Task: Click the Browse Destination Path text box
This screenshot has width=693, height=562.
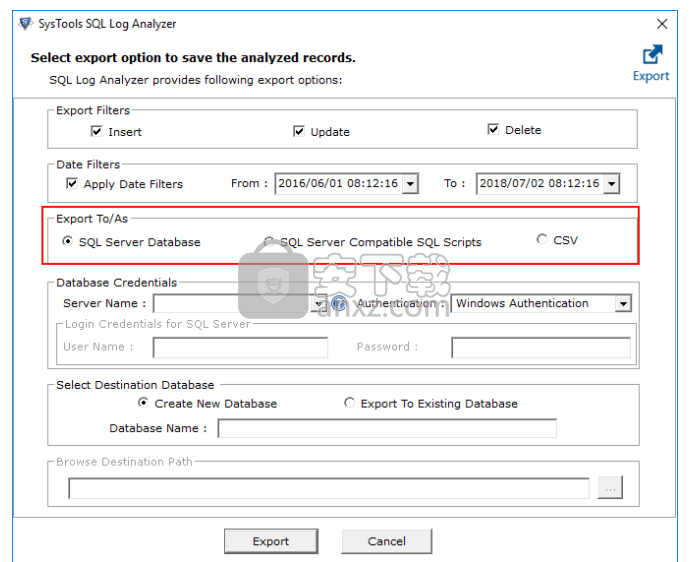Action: [329, 488]
